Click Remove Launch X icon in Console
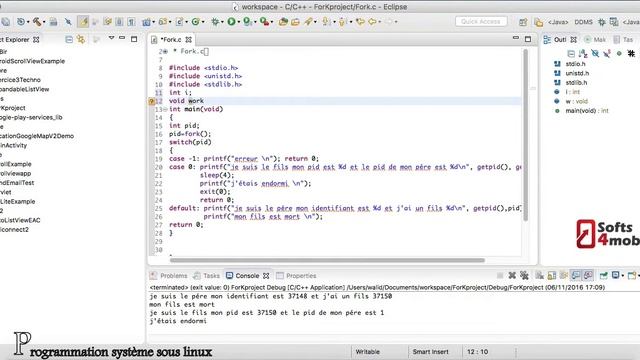 click(512, 276)
